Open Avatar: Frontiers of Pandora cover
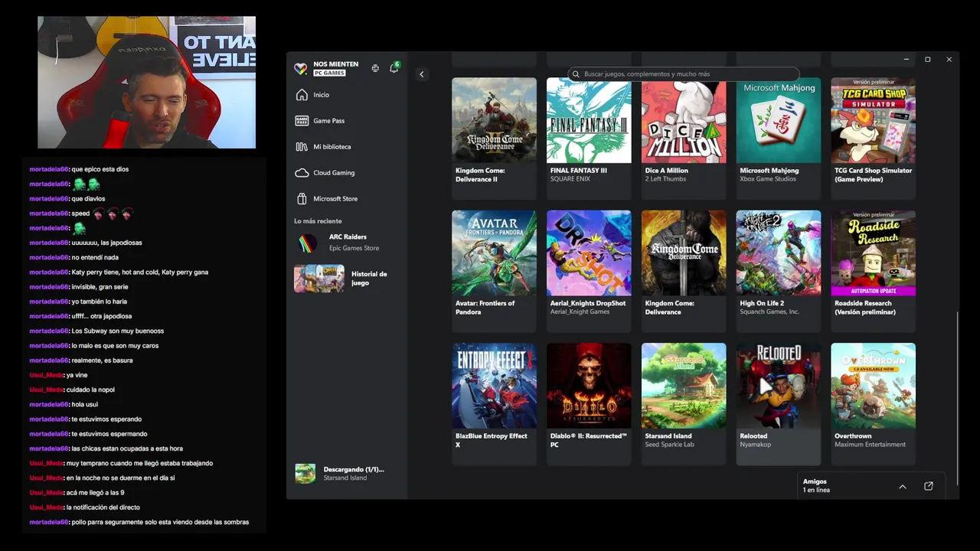 pyautogui.click(x=494, y=253)
